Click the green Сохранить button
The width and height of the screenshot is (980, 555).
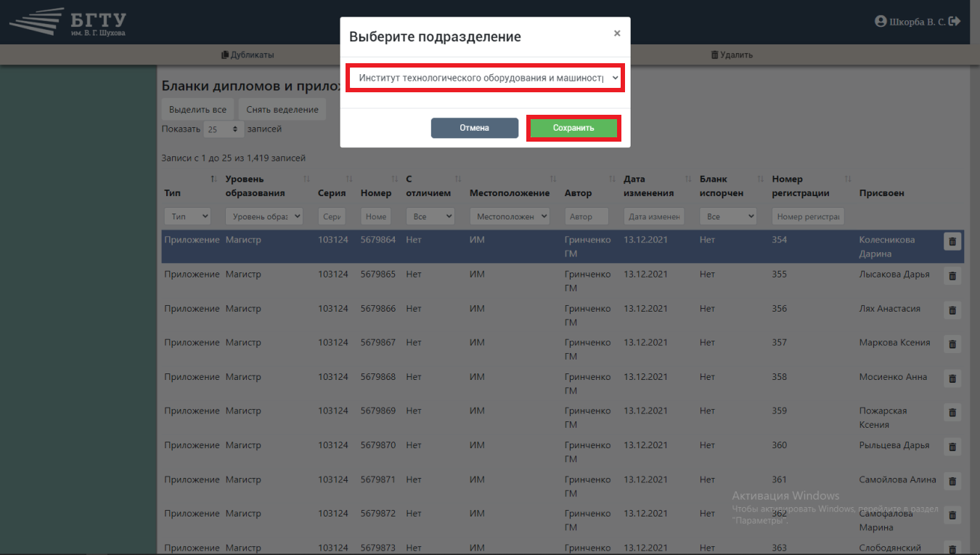(573, 128)
